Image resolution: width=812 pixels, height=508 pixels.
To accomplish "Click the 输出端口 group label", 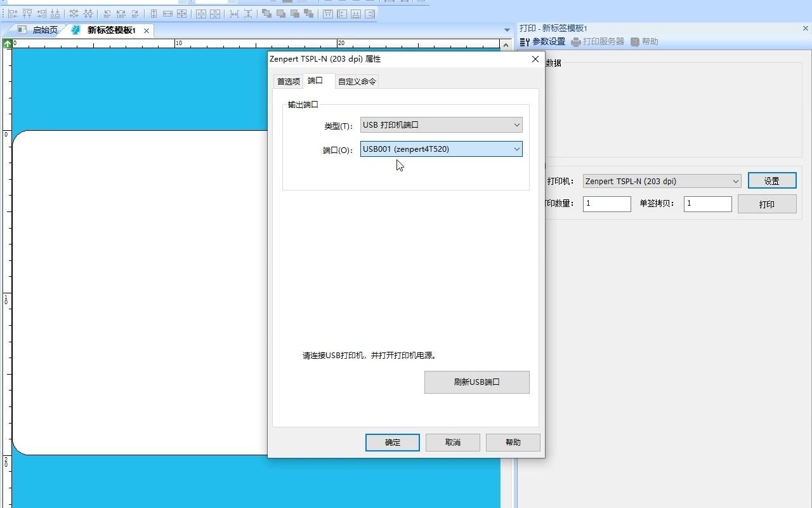I will coord(303,105).
